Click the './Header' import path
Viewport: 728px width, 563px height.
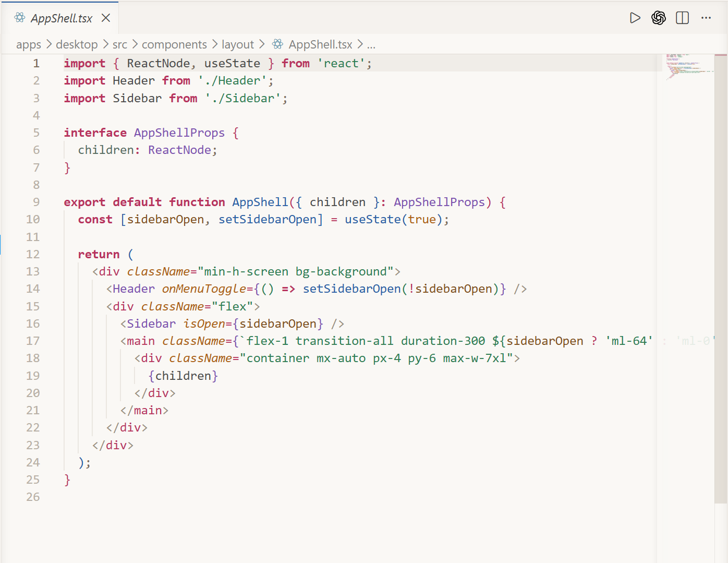[x=232, y=81]
